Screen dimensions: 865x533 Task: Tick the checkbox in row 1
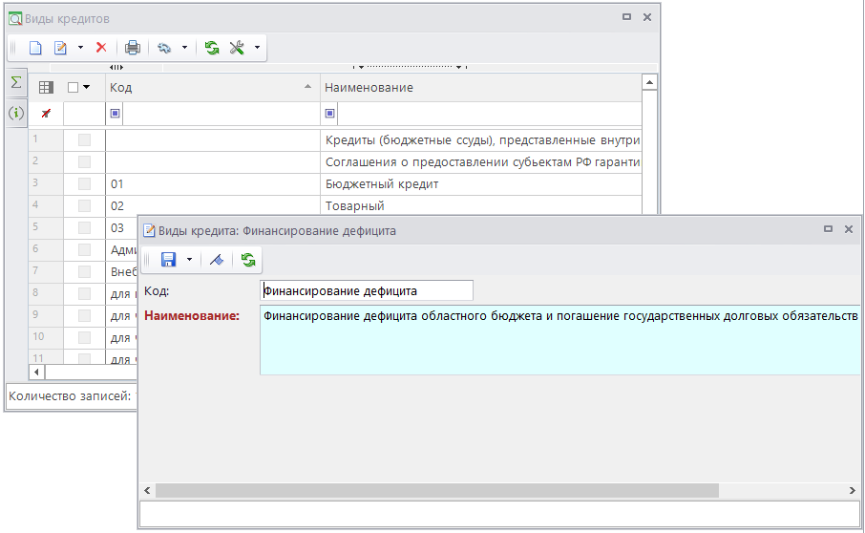point(84,140)
